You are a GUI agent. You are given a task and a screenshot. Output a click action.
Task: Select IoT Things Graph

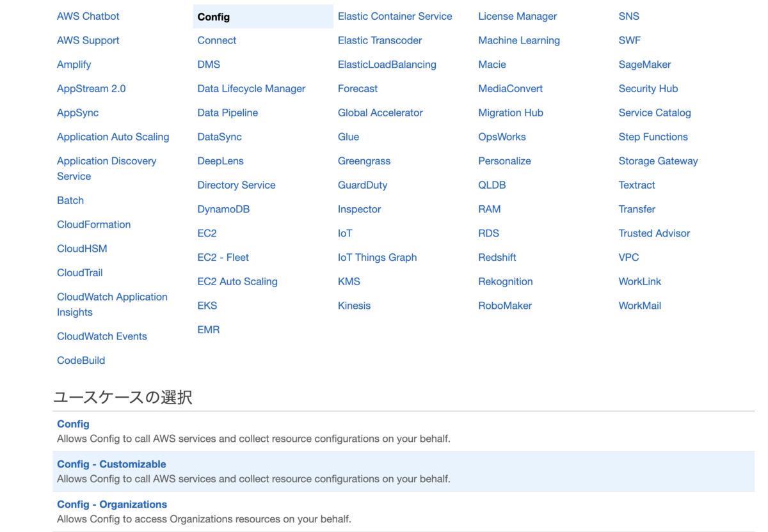(x=377, y=257)
